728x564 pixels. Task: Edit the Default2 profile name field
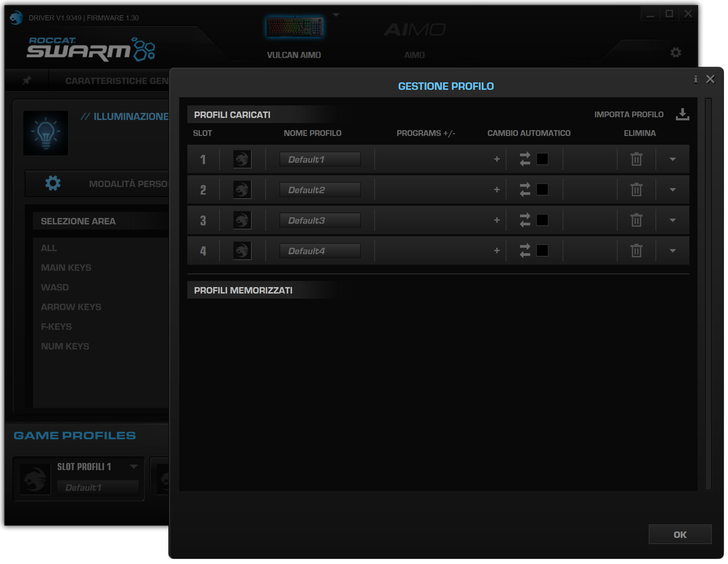point(320,189)
